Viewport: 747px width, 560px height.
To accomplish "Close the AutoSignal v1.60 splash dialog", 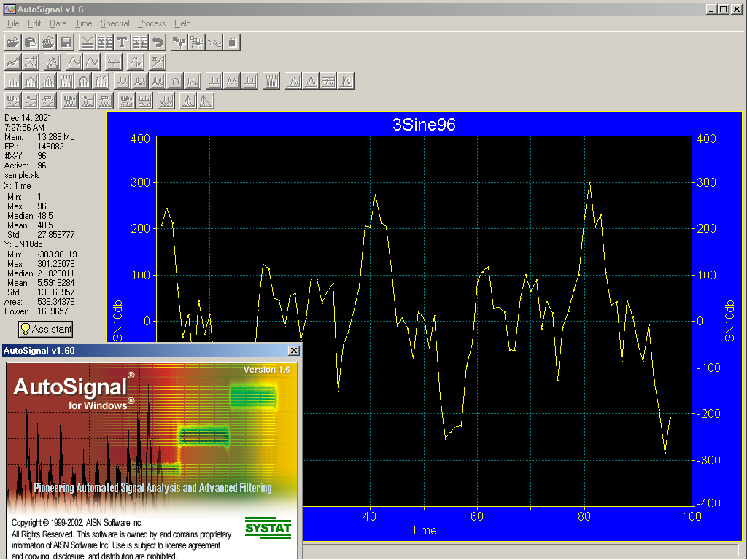I will tap(293, 351).
